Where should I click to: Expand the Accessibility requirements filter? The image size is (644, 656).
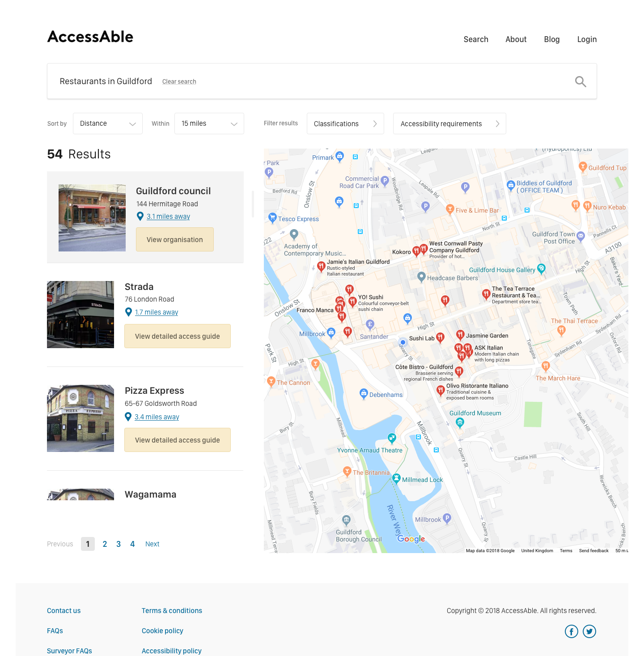point(449,124)
